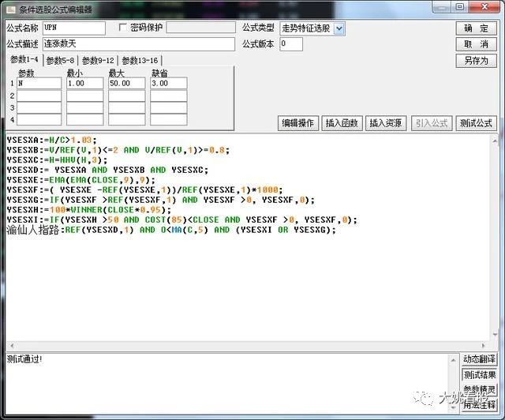This screenshot has height=420, width=505.
Task: Click the 插入函数 button
Action: coord(342,123)
